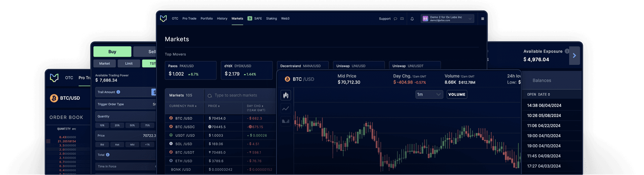Click the sFOX logo in the leftmost Pro Trade window
This screenshot has width=644, height=175.
pos(54,78)
